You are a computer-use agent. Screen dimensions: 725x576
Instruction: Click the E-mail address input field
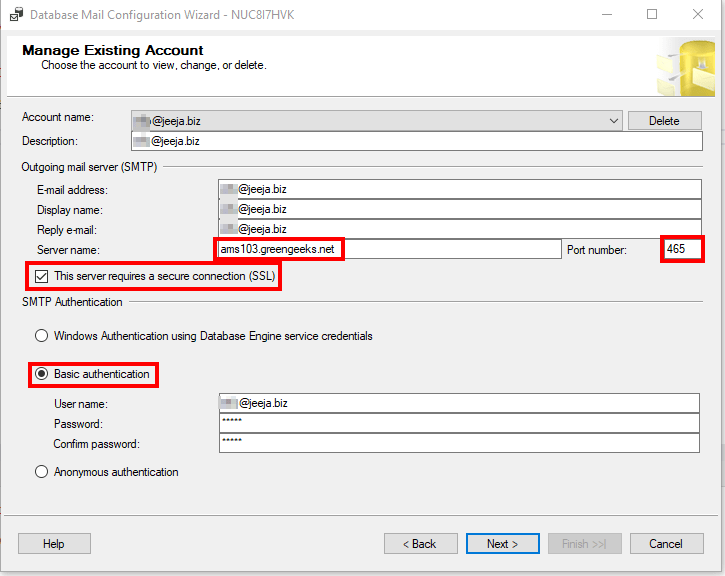[460, 189]
